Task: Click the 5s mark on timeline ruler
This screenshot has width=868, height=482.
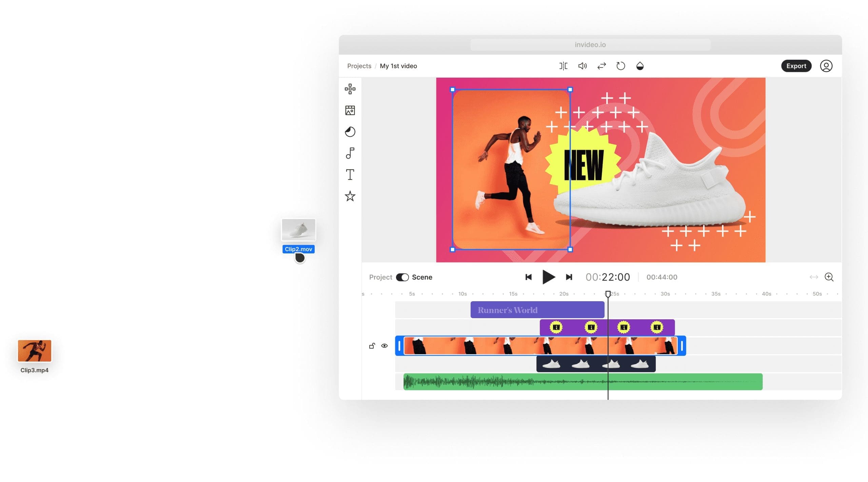Action: pos(412,294)
